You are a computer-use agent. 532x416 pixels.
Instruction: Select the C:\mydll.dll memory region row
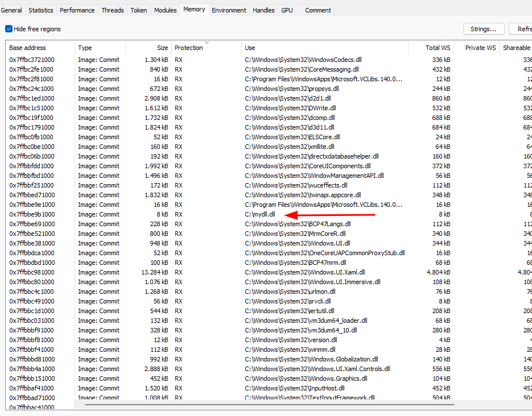(260, 214)
